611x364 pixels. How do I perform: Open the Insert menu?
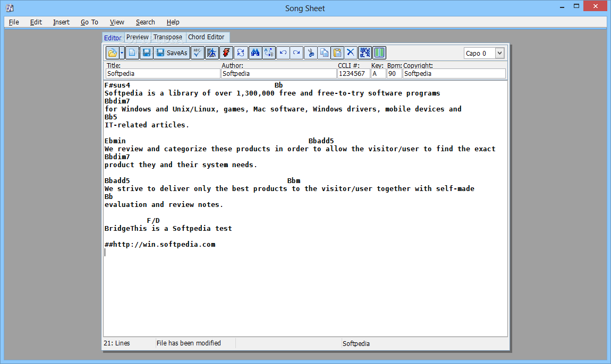coord(61,22)
